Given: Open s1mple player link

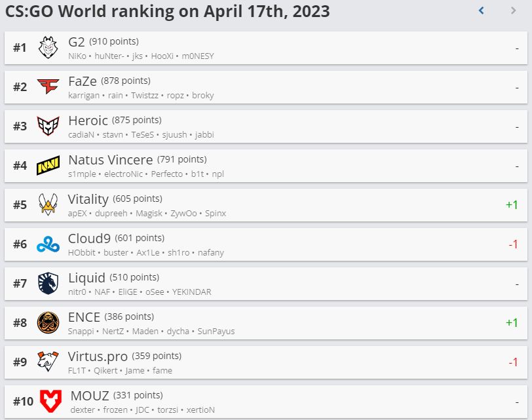Looking at the screenshot, I should tap(82, 174).
